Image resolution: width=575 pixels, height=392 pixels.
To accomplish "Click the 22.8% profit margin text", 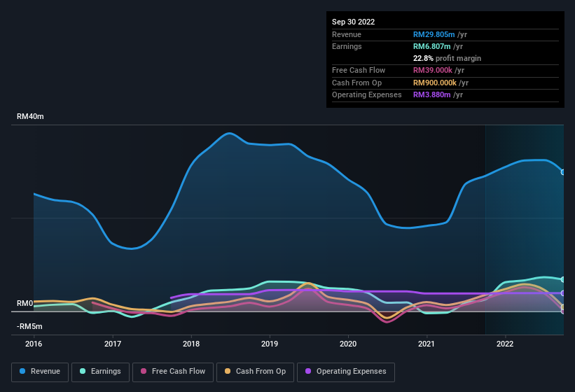I will [447, 58].
